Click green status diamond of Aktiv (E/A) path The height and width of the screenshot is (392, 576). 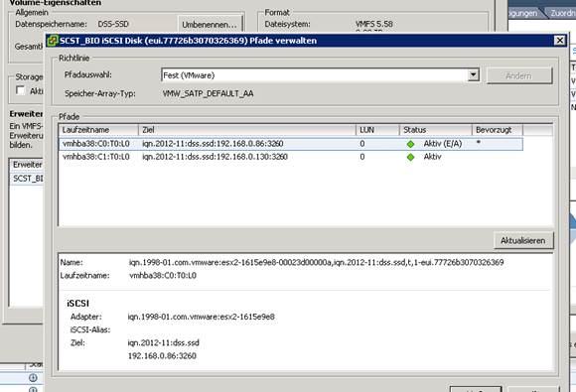pos(411,144)
